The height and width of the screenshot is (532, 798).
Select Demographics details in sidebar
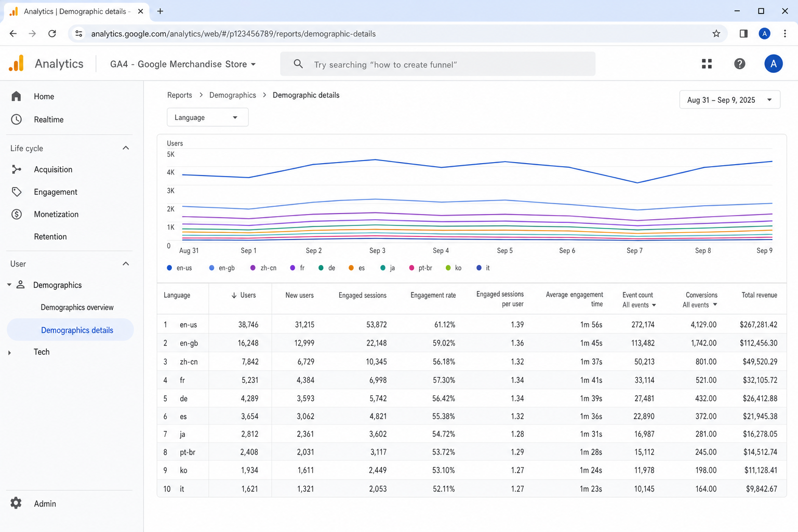[x=70, y=330]
